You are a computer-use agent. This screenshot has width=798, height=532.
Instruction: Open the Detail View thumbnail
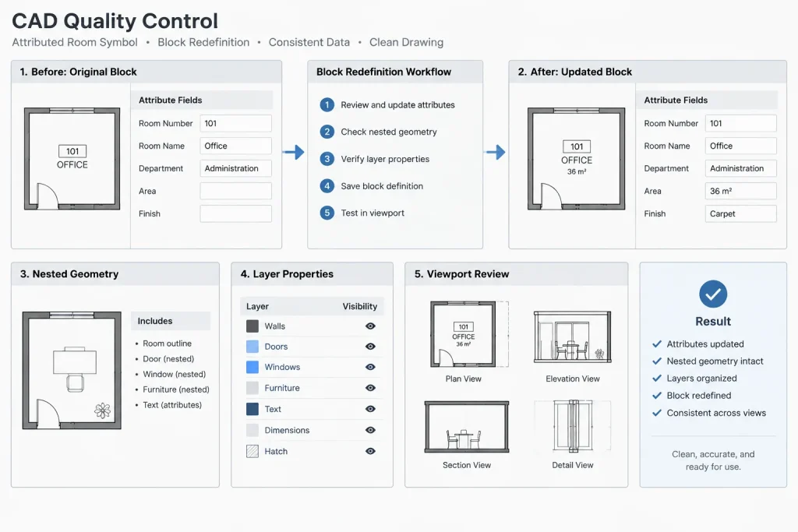(x=573, y=426)
